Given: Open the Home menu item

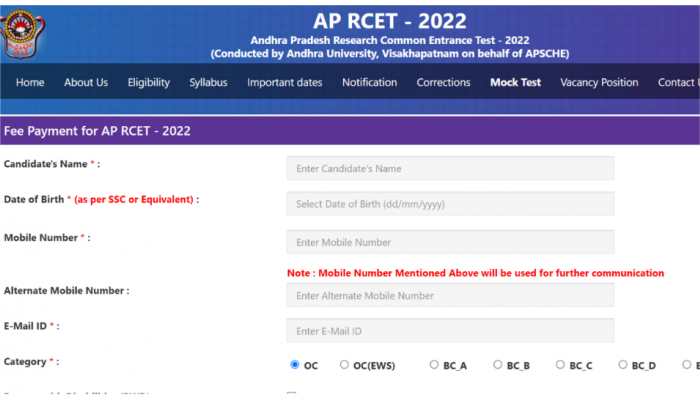Looking at the screenshot, I should [x=30, y=83].
